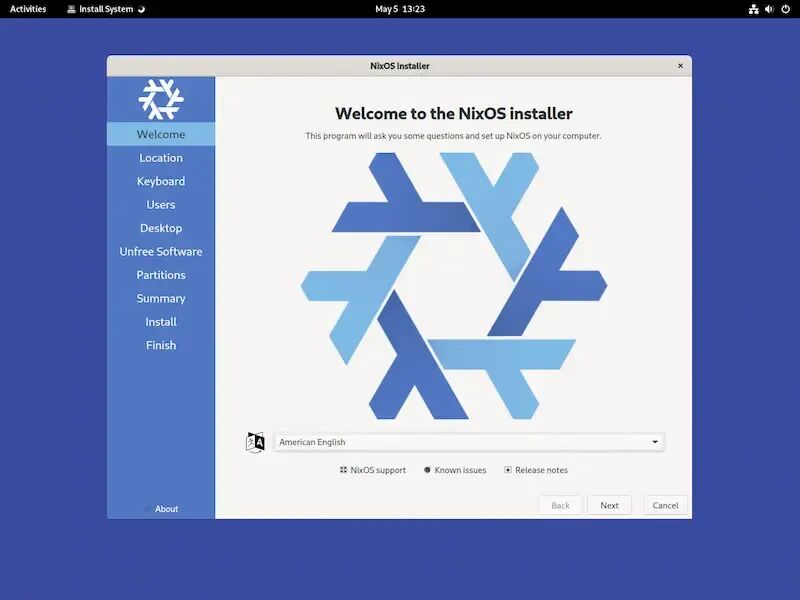This screenshot has height=600, width=800.
Task: Click the Next button
Action: click(609, 506)
